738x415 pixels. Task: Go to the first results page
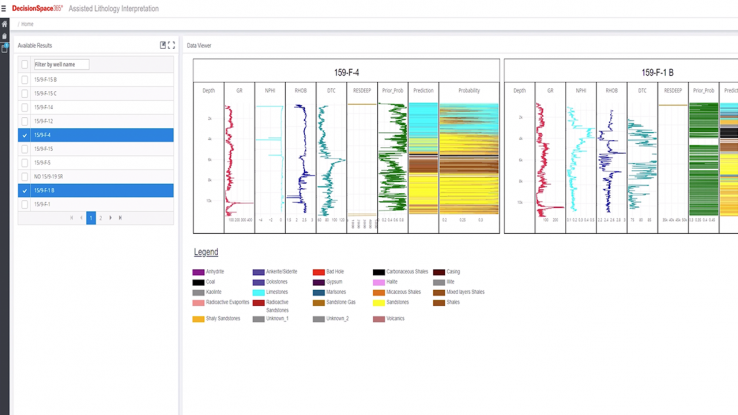72,218
